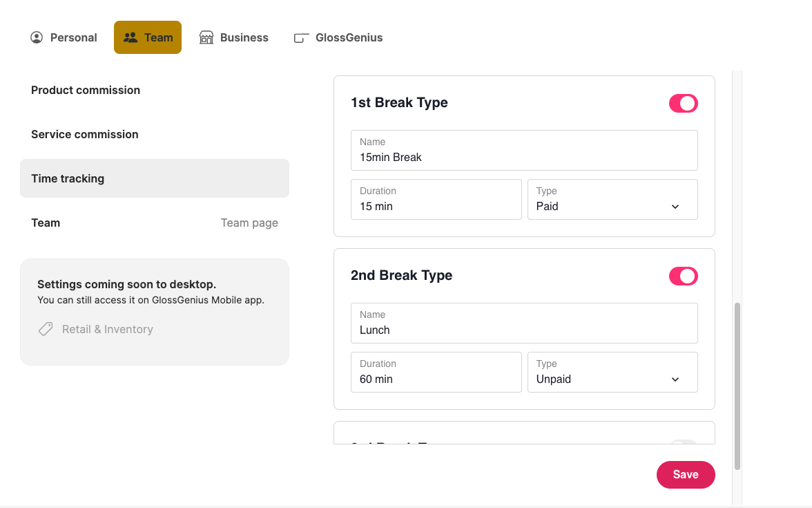The height and width of the screenshot is (508, 812).
Task: Edit the 60 min duration field
Action: point(436,372)
